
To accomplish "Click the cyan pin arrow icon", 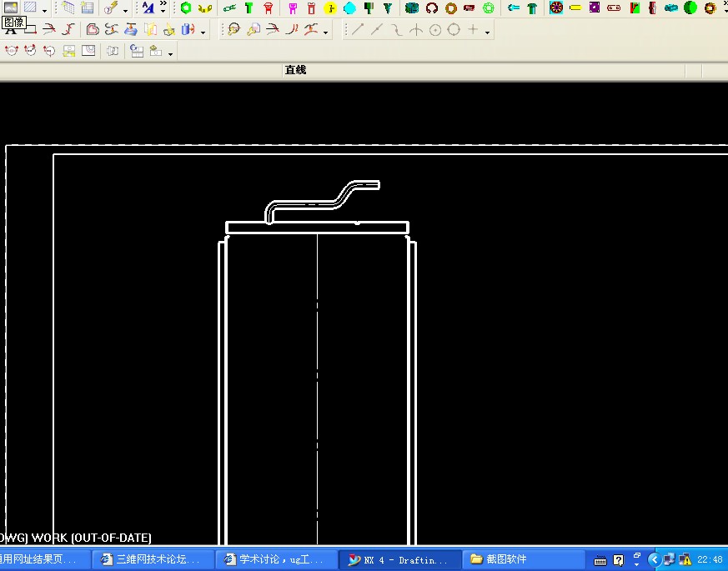I will [513, 8].
